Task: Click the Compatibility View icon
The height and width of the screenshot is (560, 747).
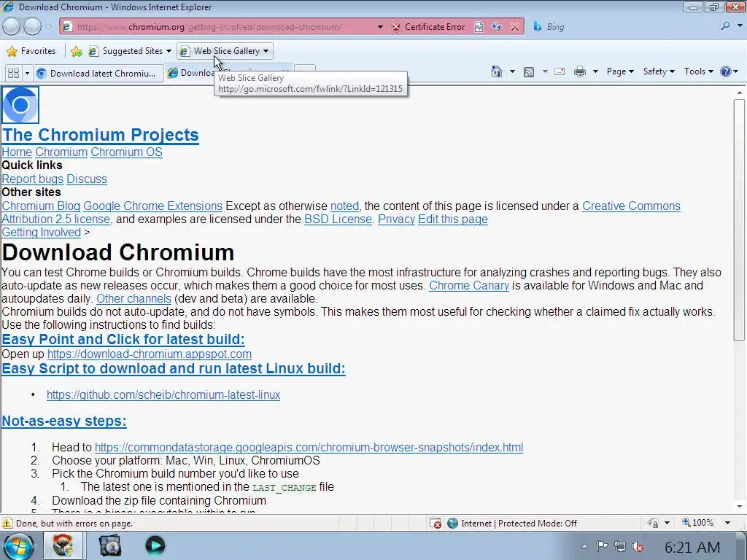Action: (x=479, y=27)
